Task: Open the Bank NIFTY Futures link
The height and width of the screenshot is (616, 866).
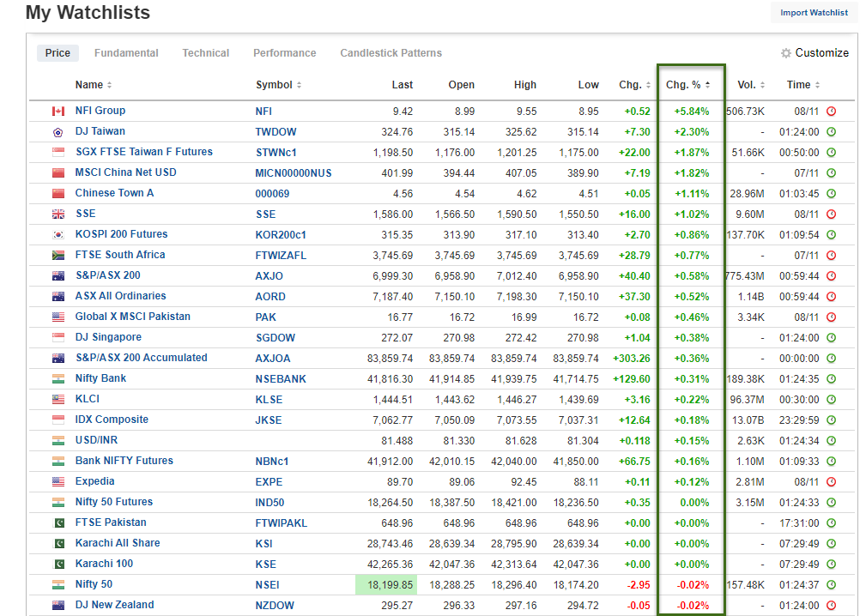Action: point(124,461)
